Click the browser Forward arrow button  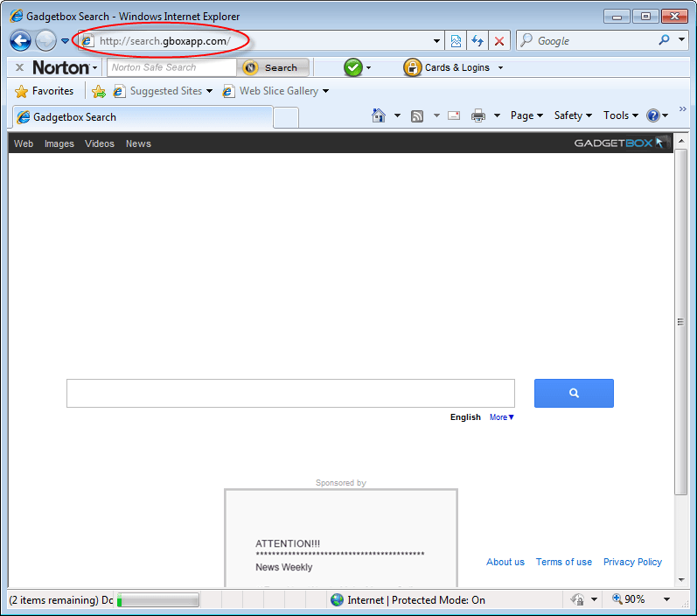45,41
